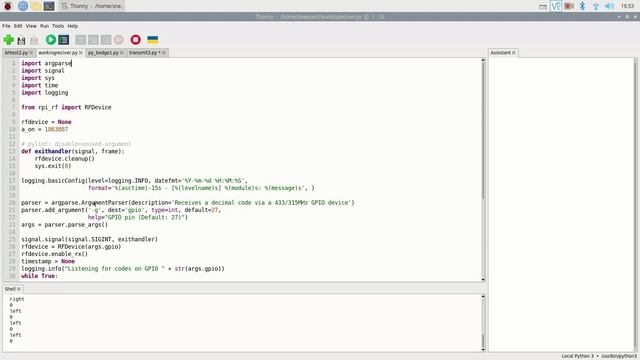
Task: Click the 'while True:' line
Action: coord(39,276)
